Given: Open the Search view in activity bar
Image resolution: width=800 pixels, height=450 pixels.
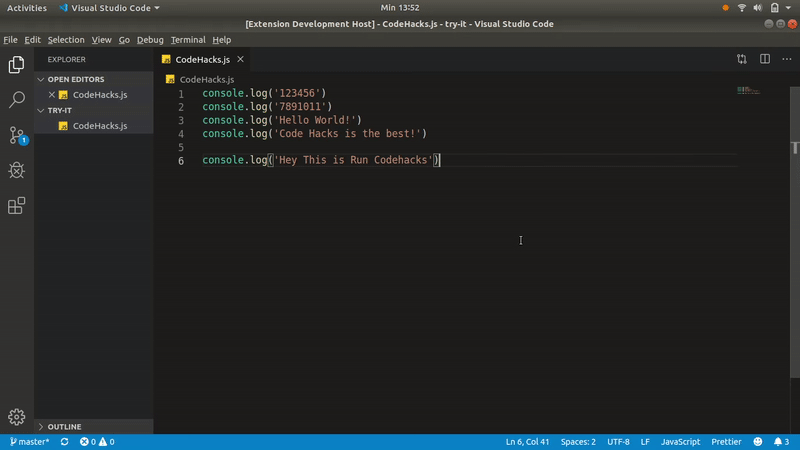Looking at the screenshot, I should pyautogui.click(x=16, y=99).
